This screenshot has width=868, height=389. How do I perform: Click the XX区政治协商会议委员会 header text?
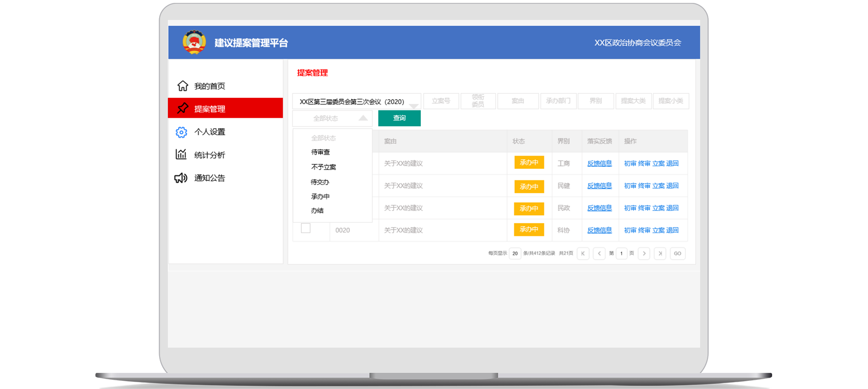tap(637, 43)
